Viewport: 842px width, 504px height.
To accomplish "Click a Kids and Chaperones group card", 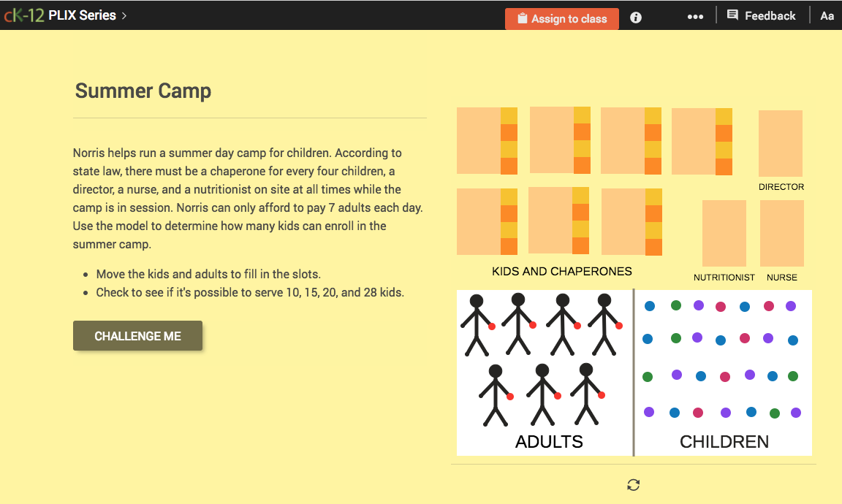I will tap(487, 140).
